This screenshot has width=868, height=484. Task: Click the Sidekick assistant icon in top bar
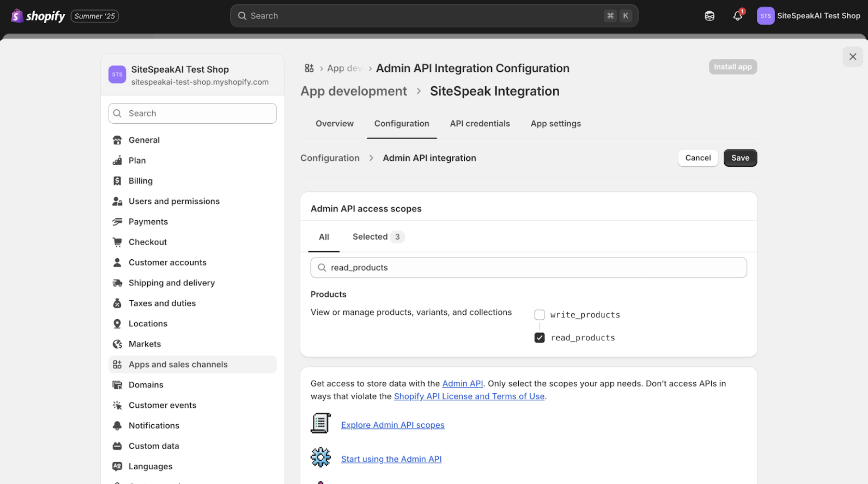pyautogui.click(x=709, y=16)
